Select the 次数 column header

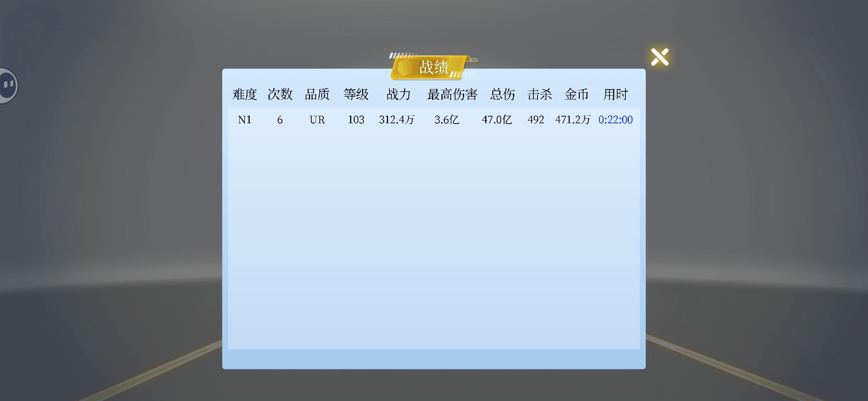click(x=280, y=94)
